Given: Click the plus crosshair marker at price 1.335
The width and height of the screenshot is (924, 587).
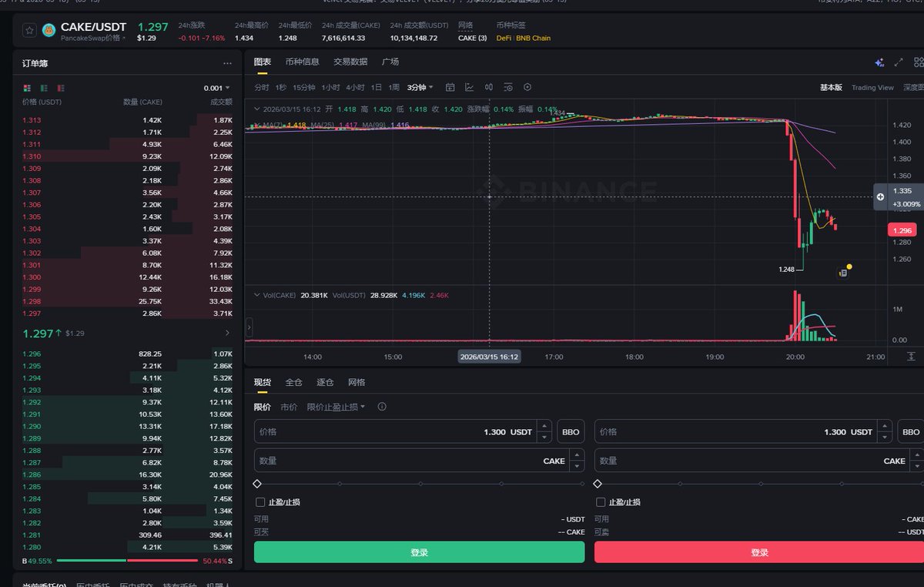Looking at the screenshot, I should pos(880,197).
